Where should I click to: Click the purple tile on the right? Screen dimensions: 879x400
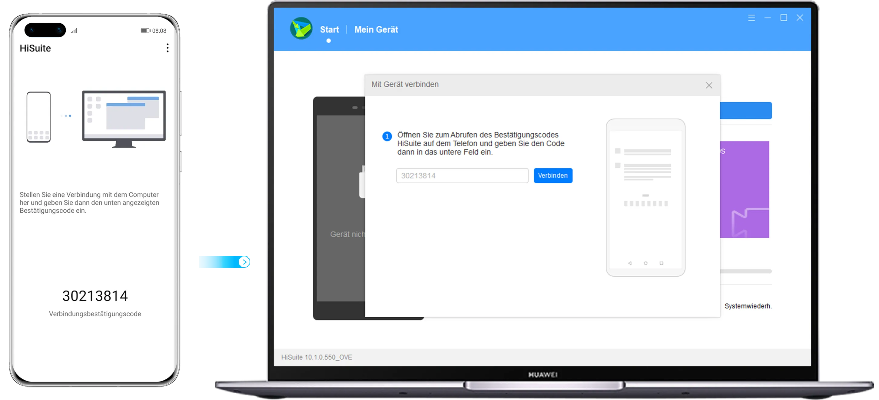click(745, 189)
